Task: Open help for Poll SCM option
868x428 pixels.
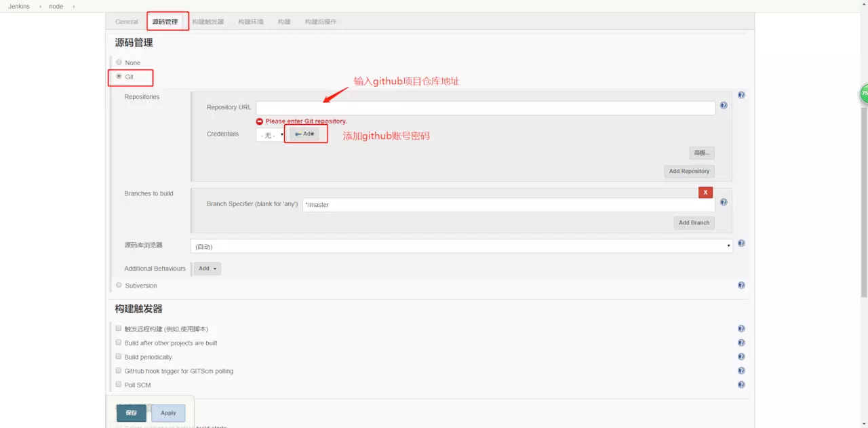Action: (741, 385)
